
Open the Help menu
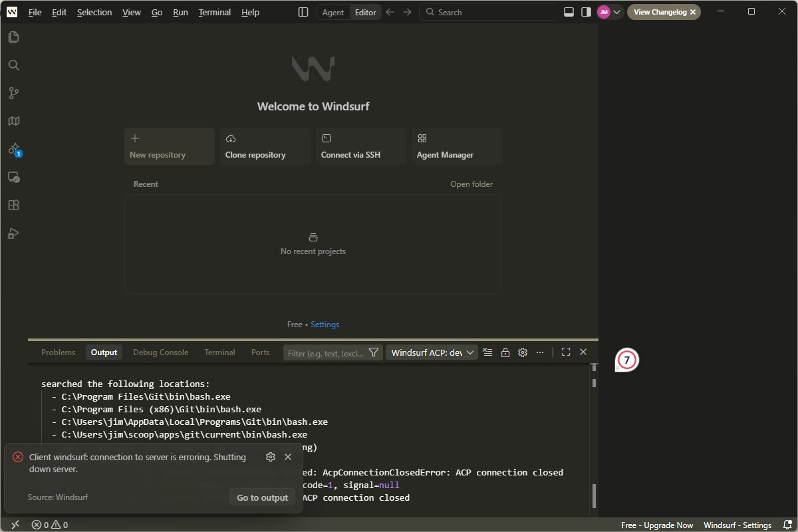251,12
